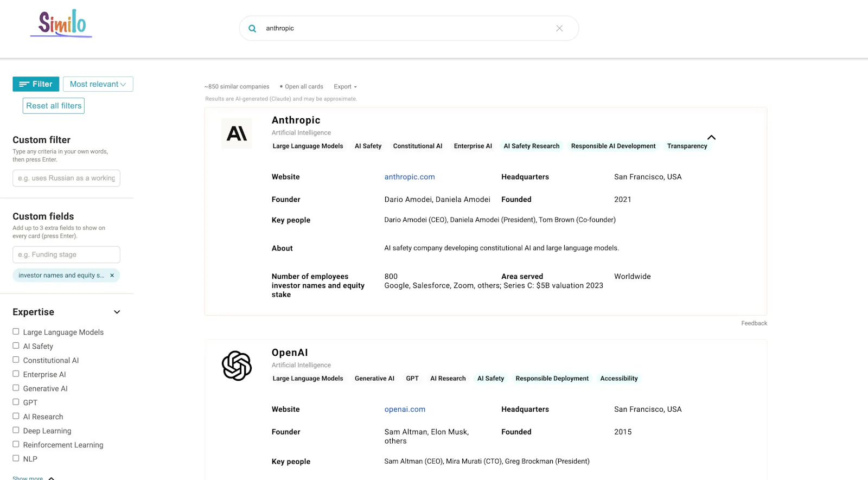Click OpenAI's Large Language Models tag
Viewport: 868px width, 480px height.
(x=308, y=379)
